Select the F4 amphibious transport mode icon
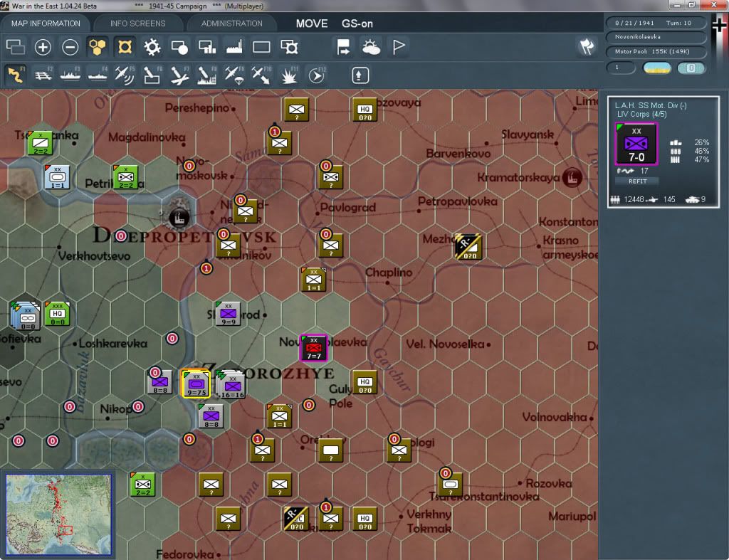This screenshot has width=729, height=560. pyautogui.click(x=97, y=75)
